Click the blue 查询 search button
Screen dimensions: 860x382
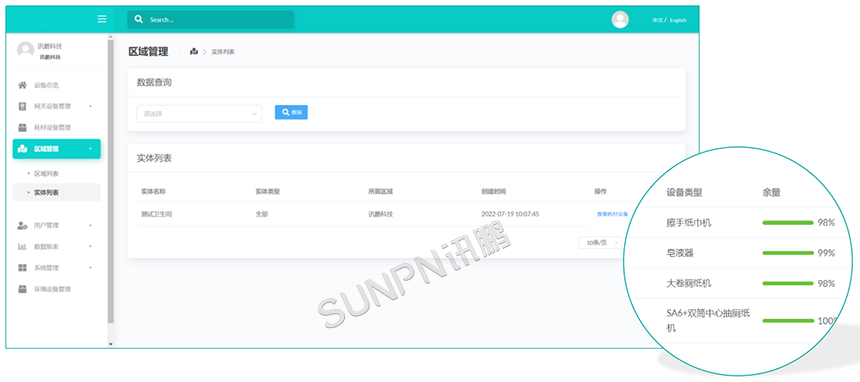(291, 112)
